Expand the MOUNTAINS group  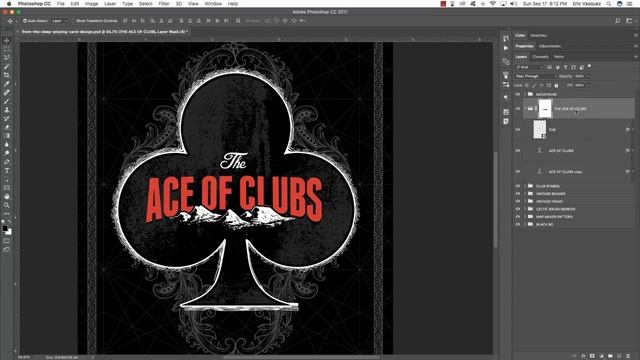tap(525, 94)
